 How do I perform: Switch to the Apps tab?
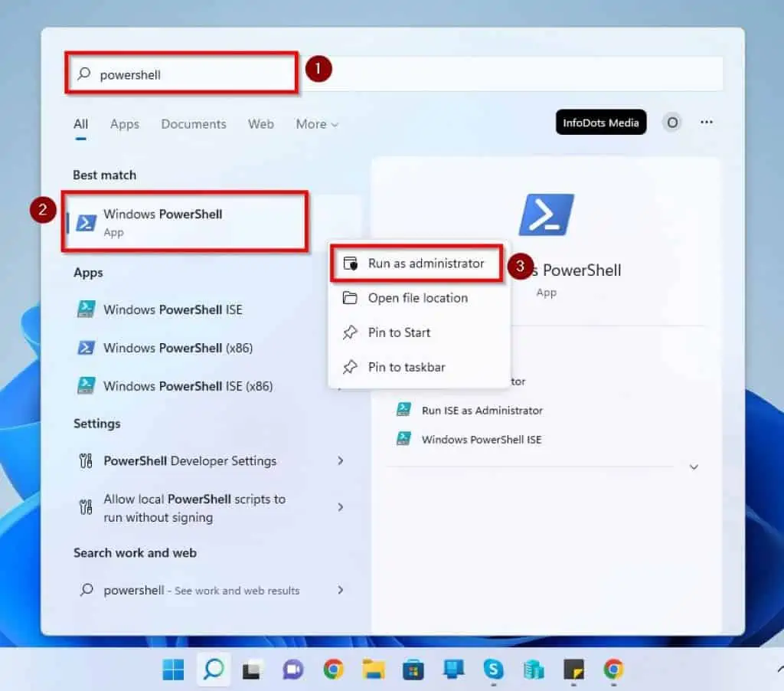(124, 124)
